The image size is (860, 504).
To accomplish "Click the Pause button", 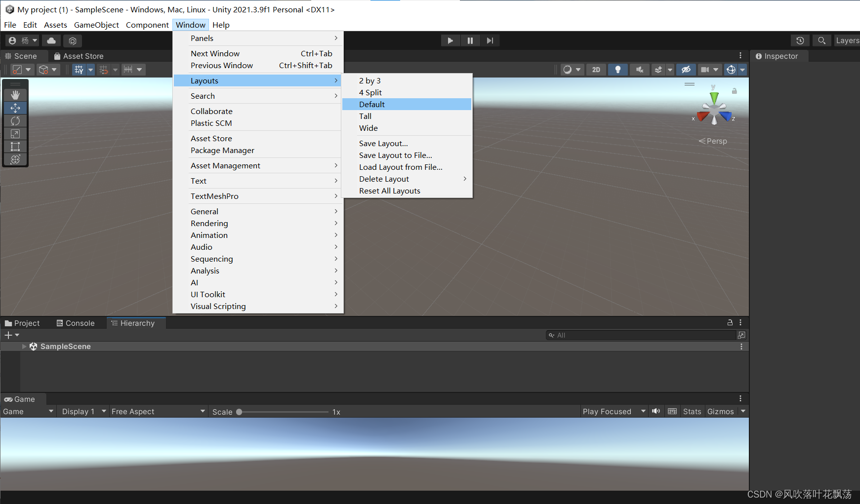I will click(470, 40).
